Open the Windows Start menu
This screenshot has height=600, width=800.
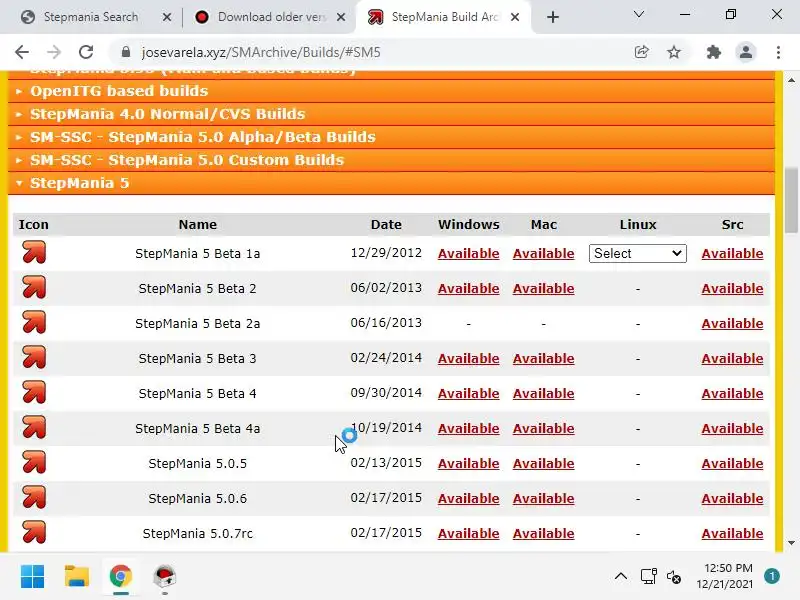(33, 577)
